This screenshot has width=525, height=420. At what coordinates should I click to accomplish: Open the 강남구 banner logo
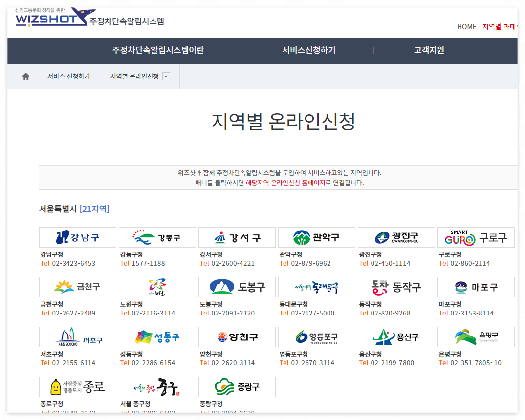coord(78,237)
